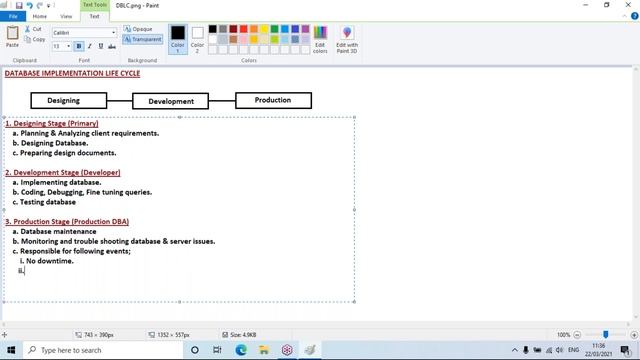
Task: Click the Paste clipboard button
Action: pyautogui.click(x=12, y=36)
